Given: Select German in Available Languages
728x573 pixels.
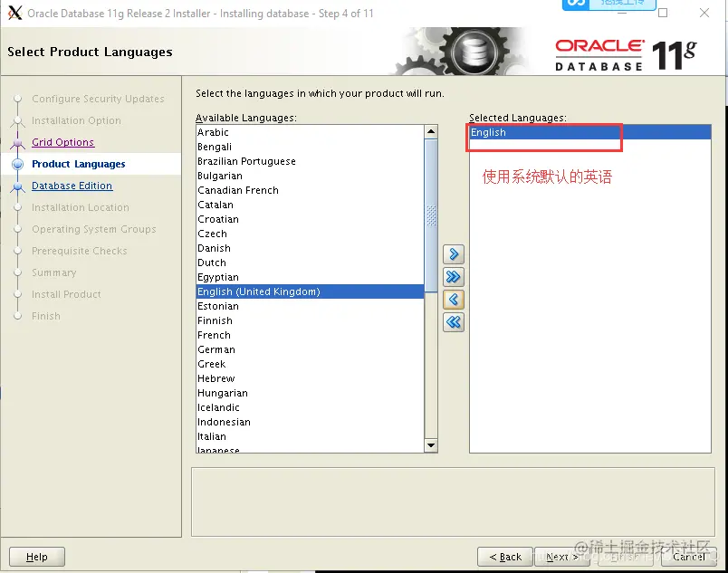Looking at the screenshot, I should pos(311,349).
